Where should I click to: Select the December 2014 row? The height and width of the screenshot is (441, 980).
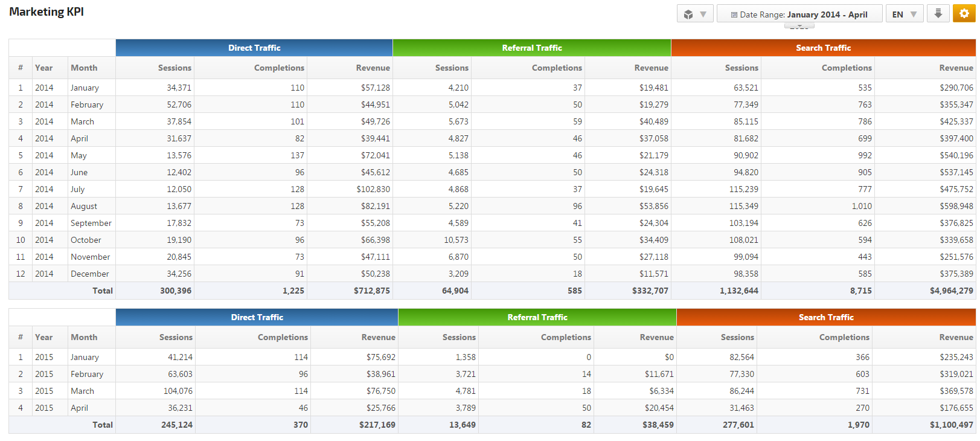(90, 274)
